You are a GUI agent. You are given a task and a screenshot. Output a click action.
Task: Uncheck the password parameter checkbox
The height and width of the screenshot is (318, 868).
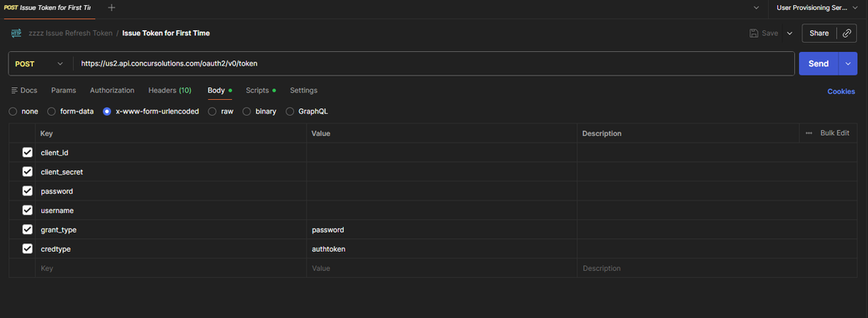27,190
